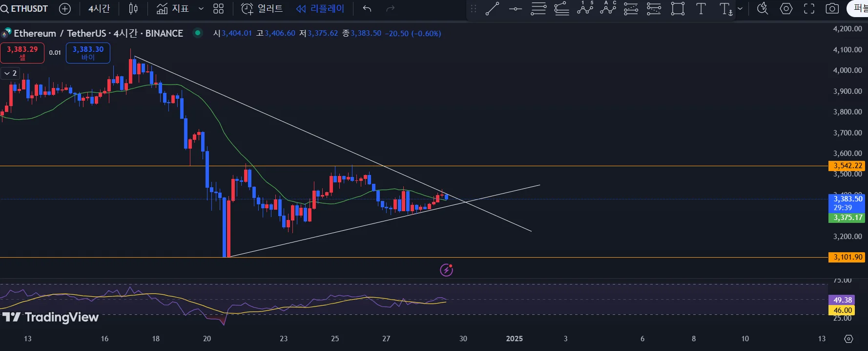Viewport: 868px width, 351px height.
Task: Click the Ethereum / TetherUS chart title
Action: pos(98,33)
